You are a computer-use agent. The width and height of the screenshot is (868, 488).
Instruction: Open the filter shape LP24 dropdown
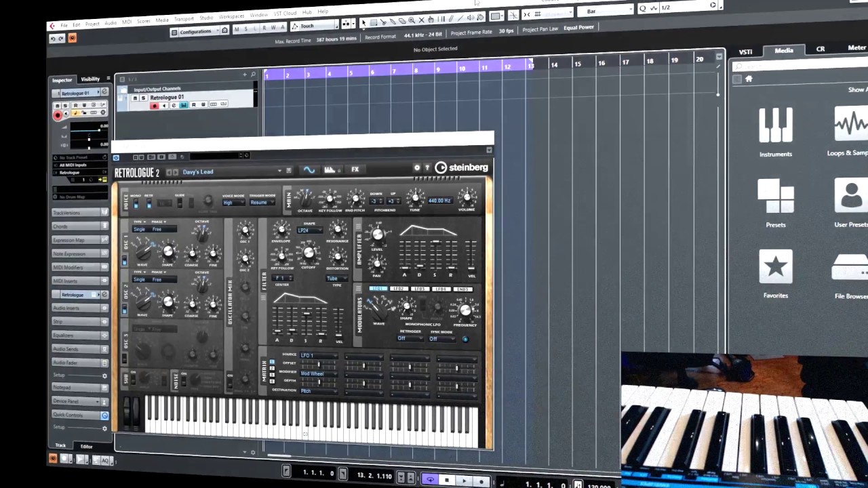coord(309,230)
